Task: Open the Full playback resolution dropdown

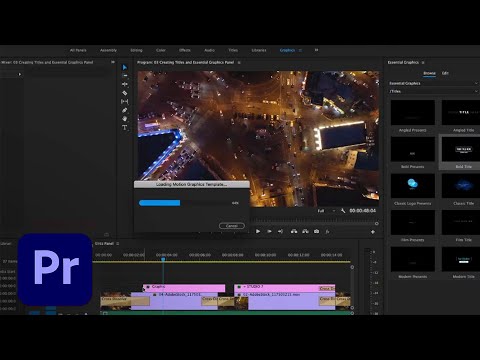Action: pos(326,211)
